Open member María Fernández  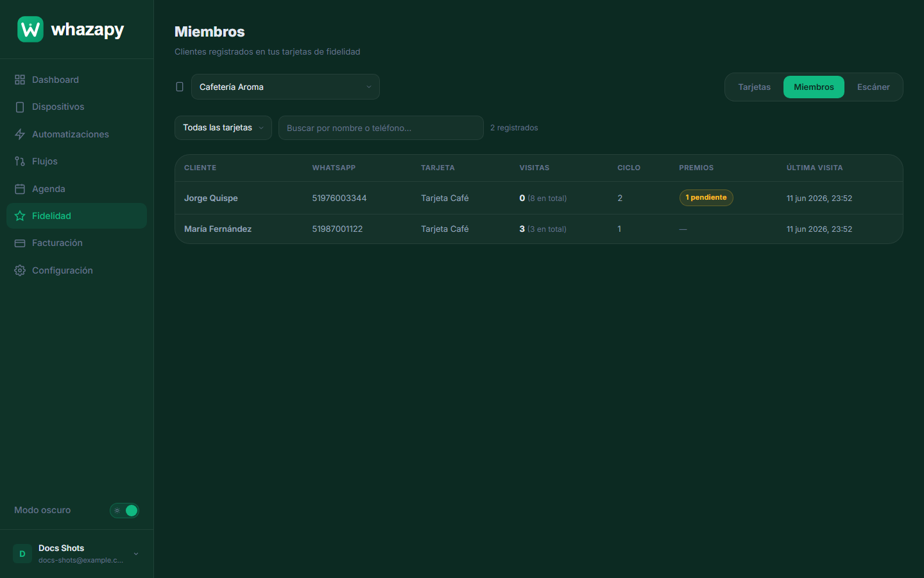tap(218, 229)
